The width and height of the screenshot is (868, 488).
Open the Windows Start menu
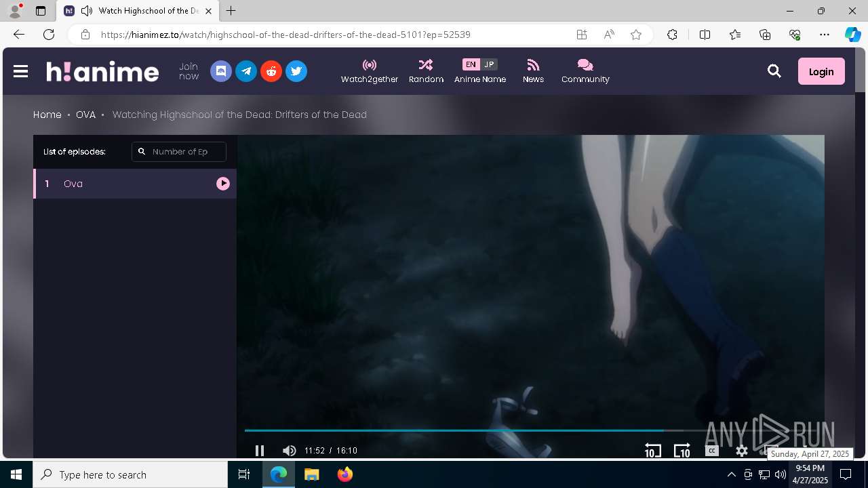(16, 474)
